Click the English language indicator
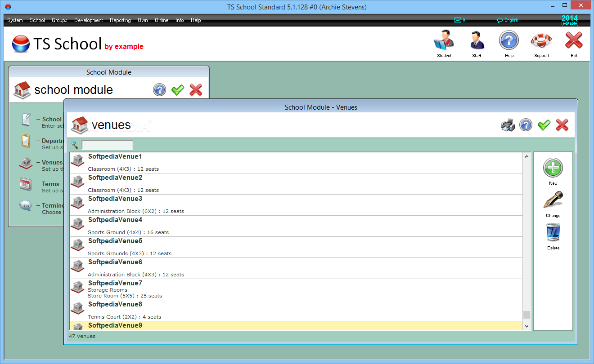 click(508, 20)
